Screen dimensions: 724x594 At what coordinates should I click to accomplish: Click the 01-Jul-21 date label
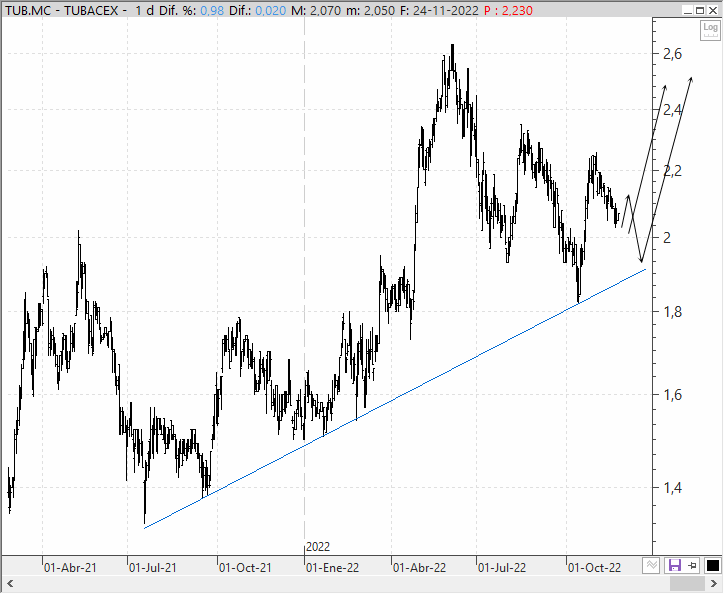153,568
